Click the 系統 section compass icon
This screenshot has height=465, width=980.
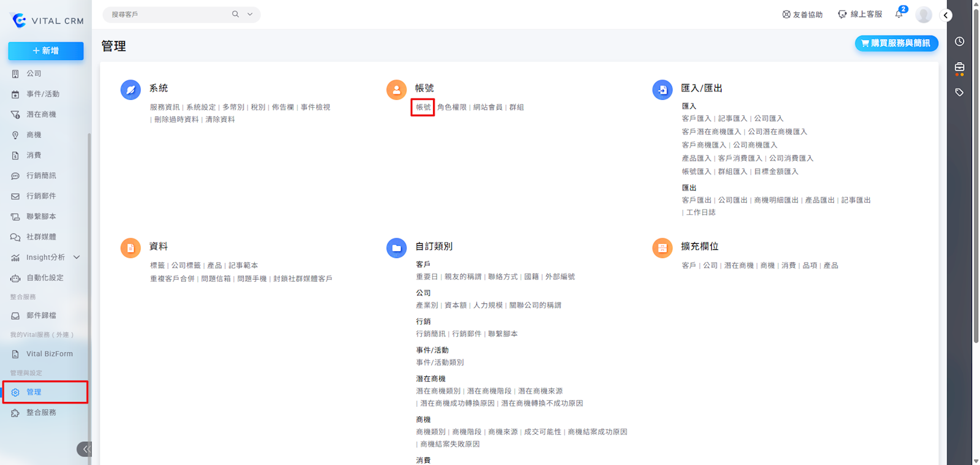[x=130, y=90]
